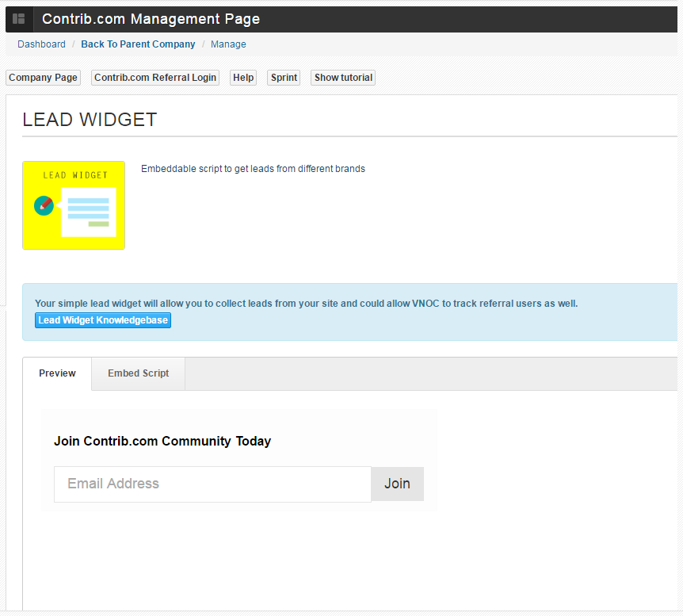The height and width of the screenshot is (616, 683).
Task: Focus the Email Address field
Action: click(212, 484)
